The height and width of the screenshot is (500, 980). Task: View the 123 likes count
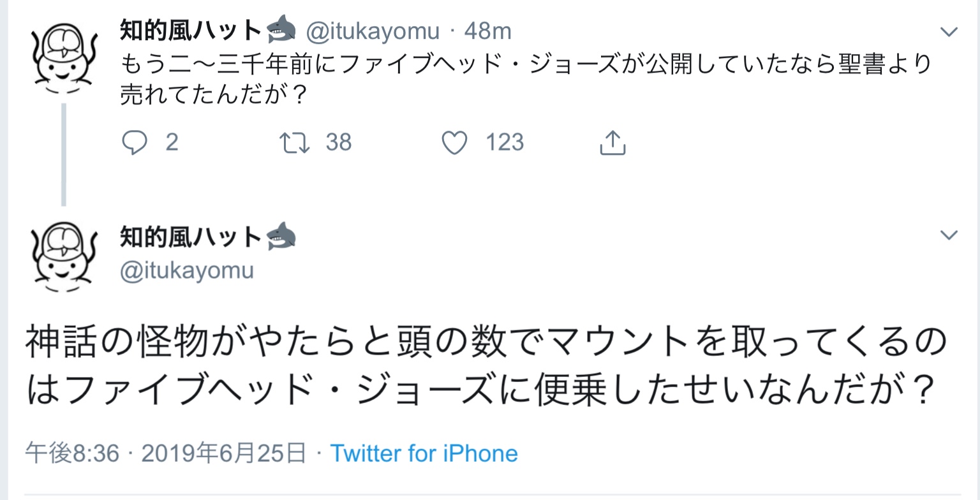[505, 142]
